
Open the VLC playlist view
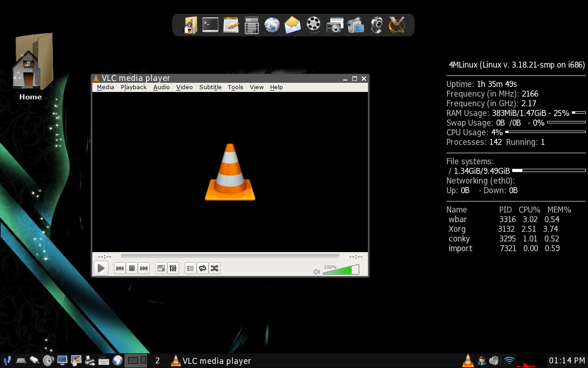pos(190,268)
